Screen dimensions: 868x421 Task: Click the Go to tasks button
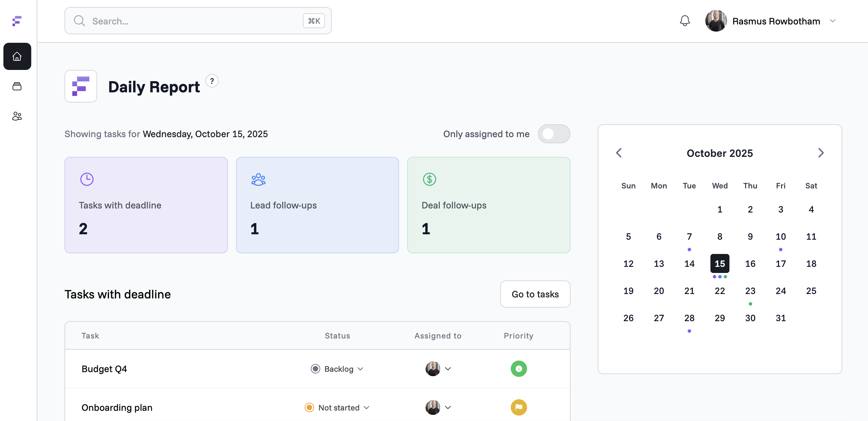coord(535,294)
